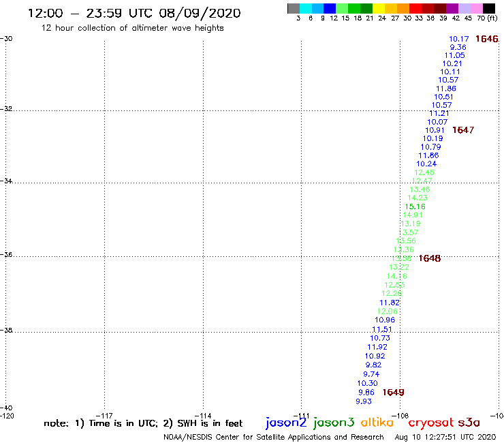Viewport: 504px width, 443px height.
Task: Click the title '12:00 – 23:59 UTC 08/09/2020'
Action: [134, 14]
